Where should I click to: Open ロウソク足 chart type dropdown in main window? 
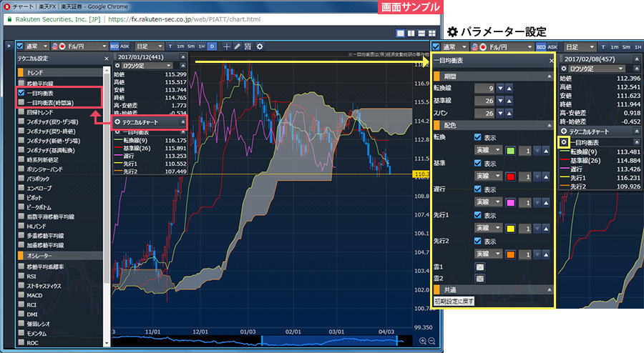[147, 66]
